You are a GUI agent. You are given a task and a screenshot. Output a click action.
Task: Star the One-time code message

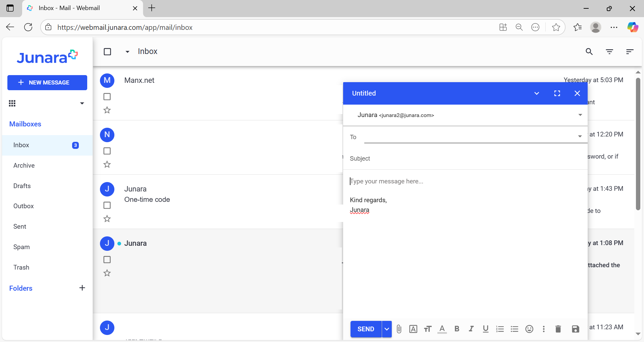click(x=107, y=219)
